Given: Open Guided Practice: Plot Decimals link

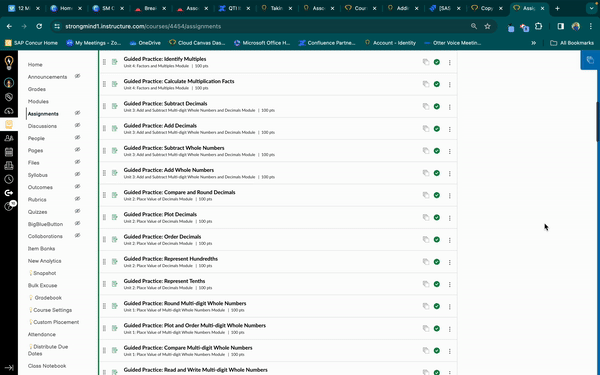Looking at the screenshot, I should pyautogui.click(x=160, y=214).
